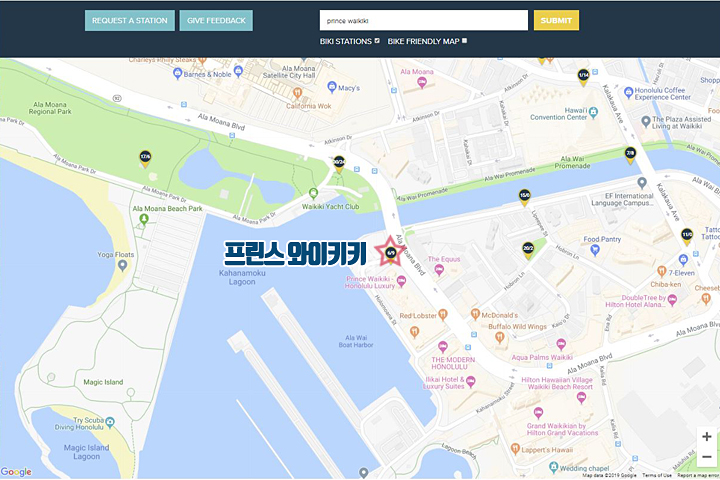This screenshot has width=720, height=480.
Task: Select the Biki station pin labeled 20/2
Action: point(528,248)
